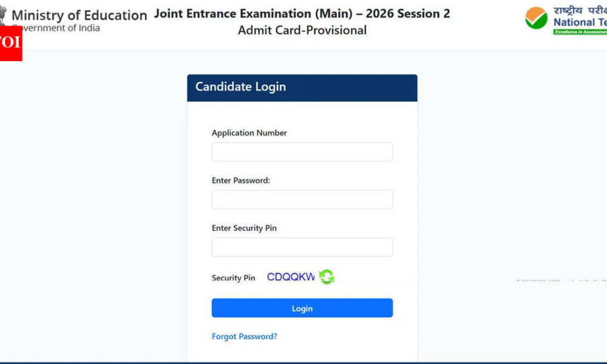Click the red TOI logo badge

(11, 43)
